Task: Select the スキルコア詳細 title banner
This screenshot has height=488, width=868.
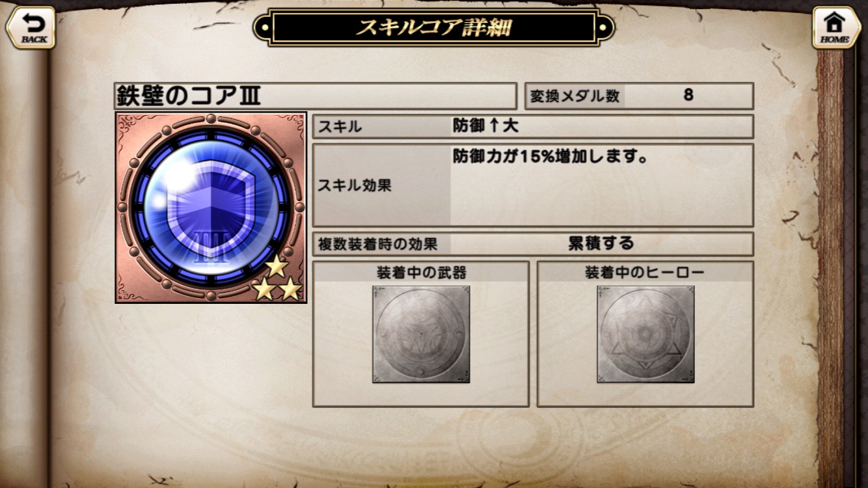Action: [x=433, y=27]
